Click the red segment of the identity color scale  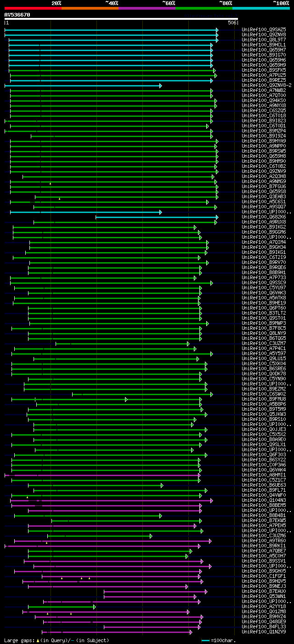pyautogui.click(x=33, y=8)
